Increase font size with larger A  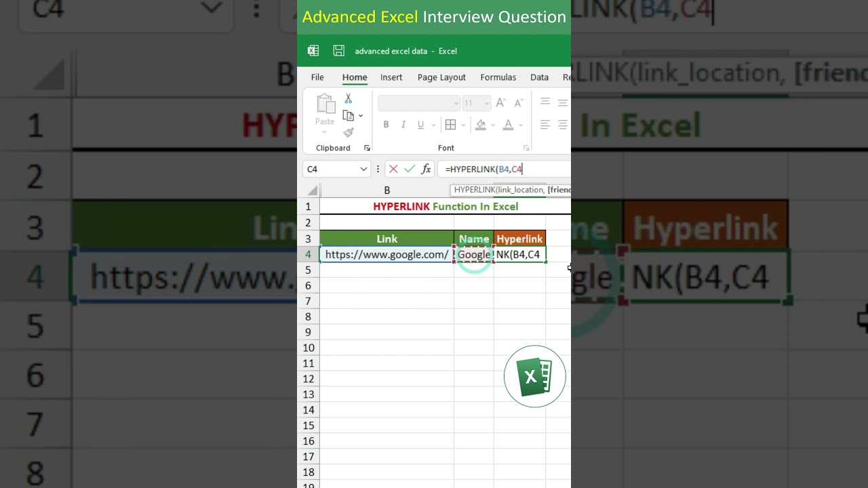coord(500,103)
